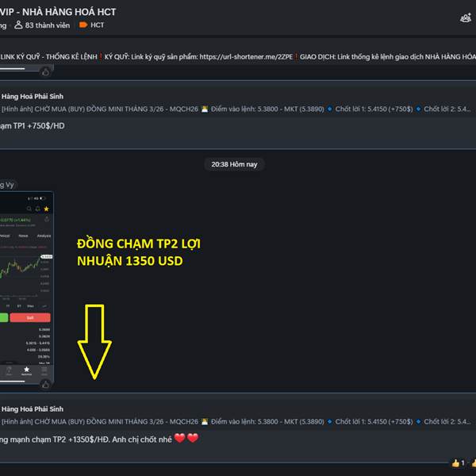The width and height of the screenshot is (476, 476).
Task: React with thumbs-up on the pinned message
Action: (x=45, y=72)
